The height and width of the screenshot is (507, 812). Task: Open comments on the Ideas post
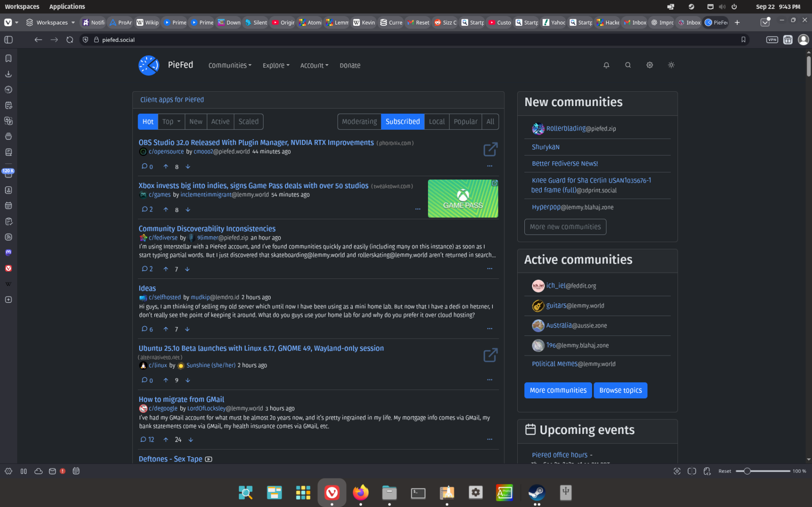[147, 329]
